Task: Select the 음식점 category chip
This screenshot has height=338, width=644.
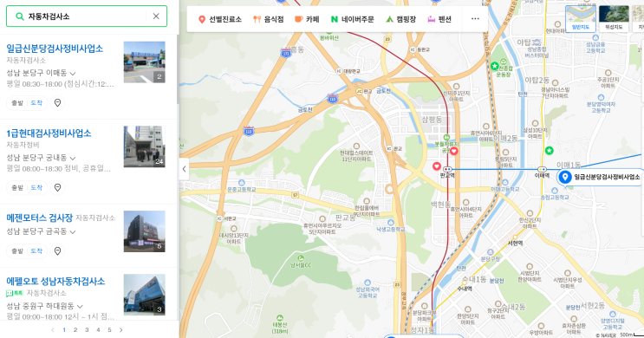Action: (268, 19)
